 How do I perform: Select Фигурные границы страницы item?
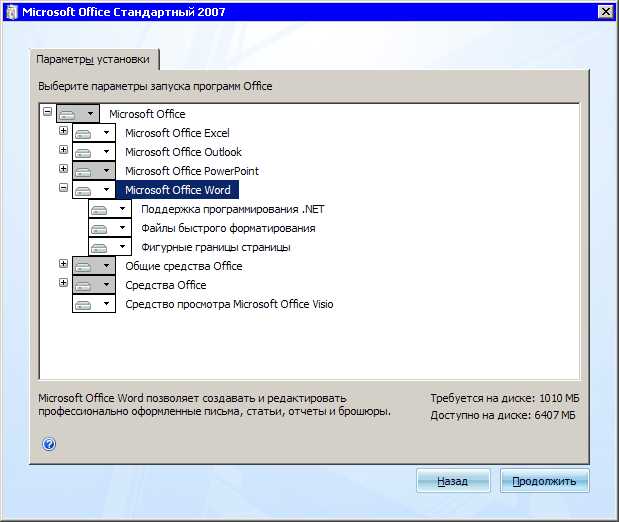tap(216, 247)
